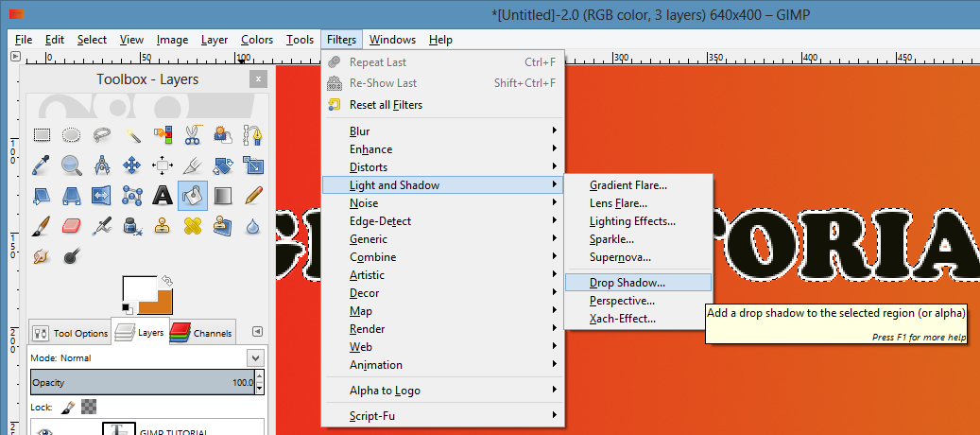Click Reset all Filters

coord(442,105)
